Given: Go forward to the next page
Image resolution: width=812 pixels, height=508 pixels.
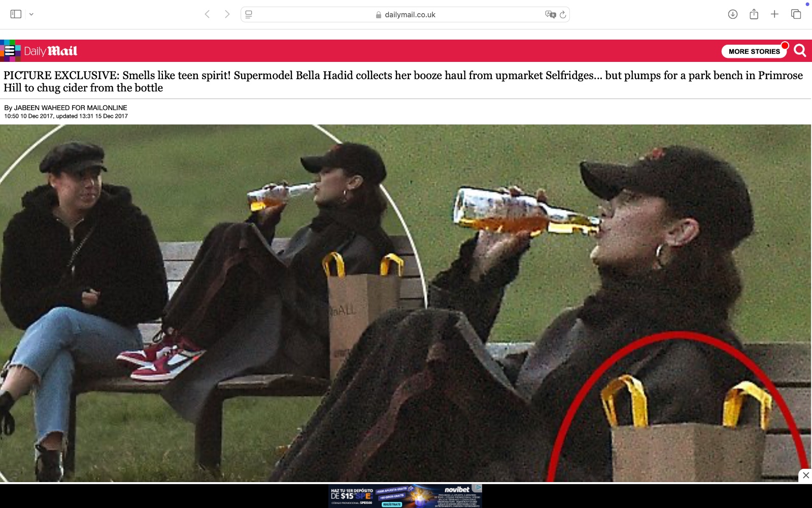Looking at the screenshot, I should pos(227,14).
